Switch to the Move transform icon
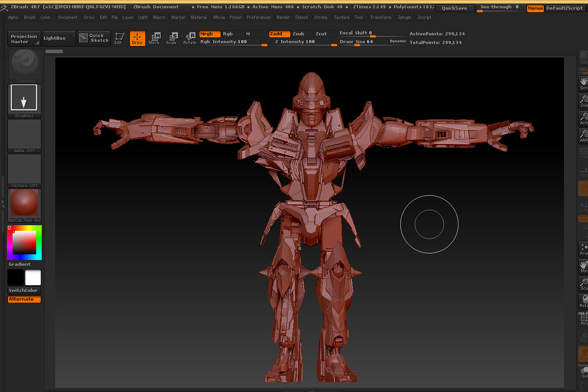 pyautogui.click(x=154, y=38)
